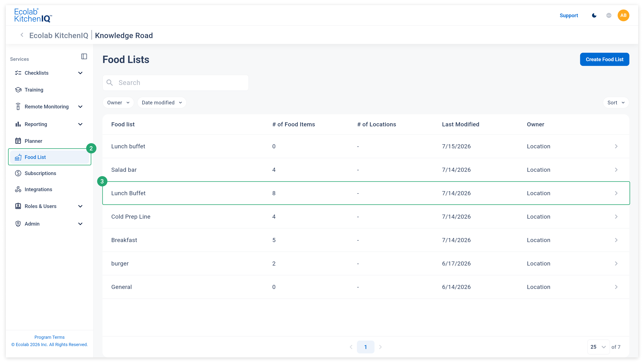Open the burger row arrow
644x364 pixels.
[x=616, y=263]
